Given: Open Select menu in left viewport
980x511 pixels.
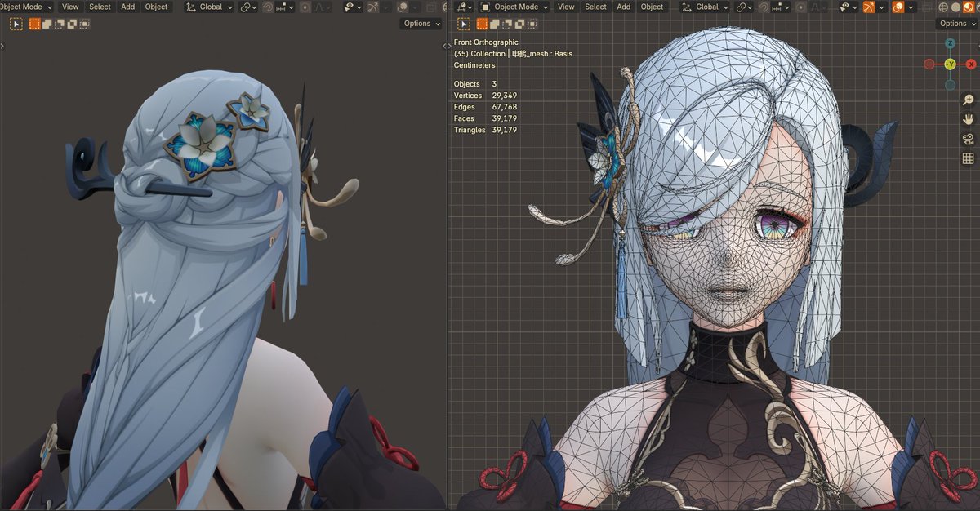Looking at the screenshot, I should 100,7.
